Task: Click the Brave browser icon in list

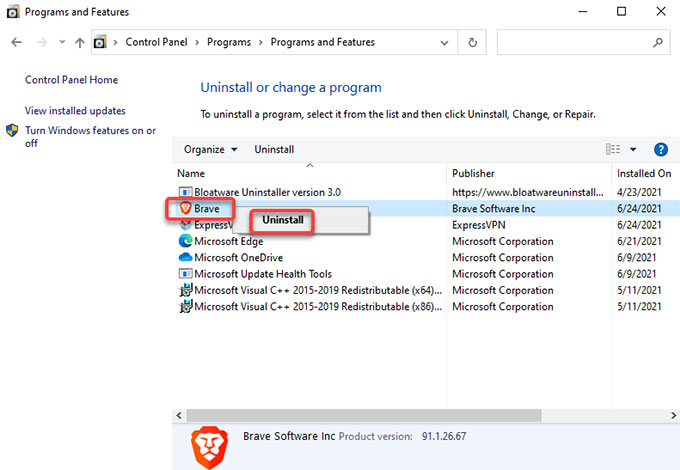Action: pyautogui.click(x=186, y=209)
